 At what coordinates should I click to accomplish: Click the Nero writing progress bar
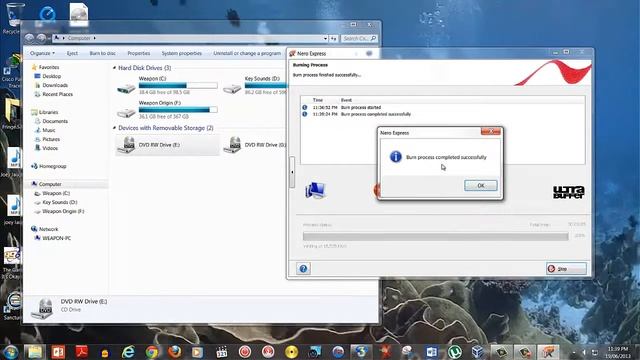click(436, 236)
